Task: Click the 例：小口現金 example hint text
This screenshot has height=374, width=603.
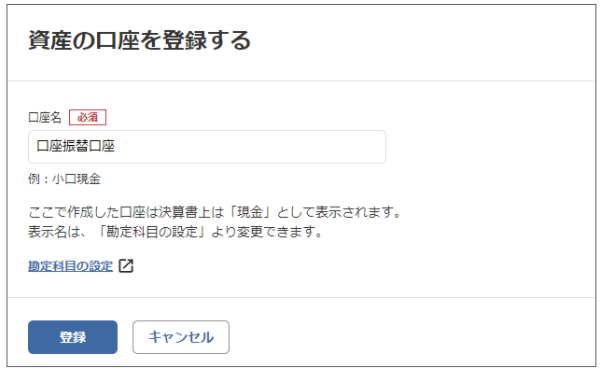Action: click(64, 179)
